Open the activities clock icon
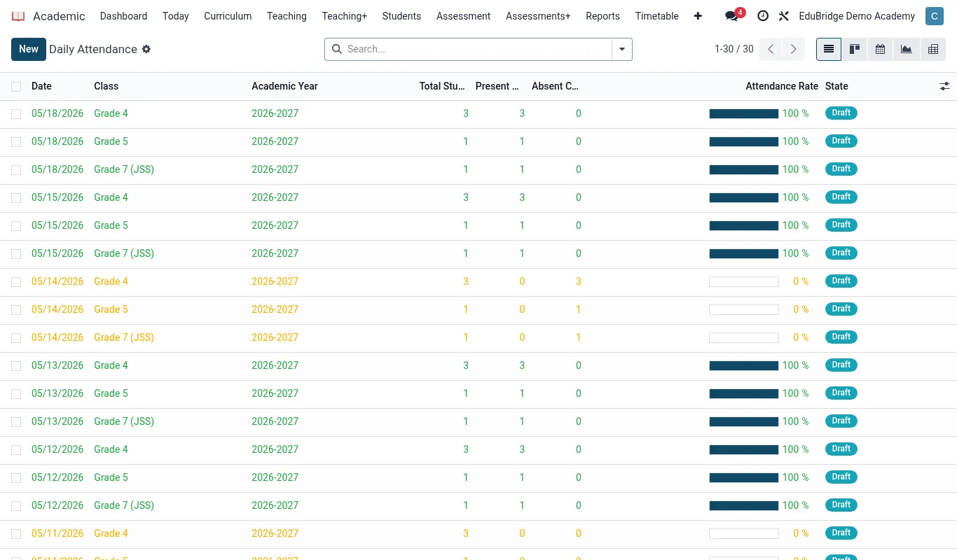 (x=763, y=16)
